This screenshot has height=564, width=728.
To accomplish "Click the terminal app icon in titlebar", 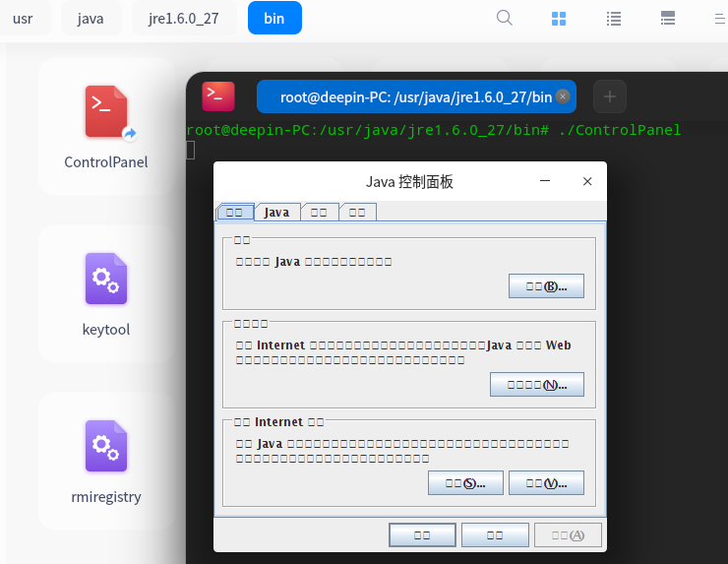I will click(x=218, y=96).
